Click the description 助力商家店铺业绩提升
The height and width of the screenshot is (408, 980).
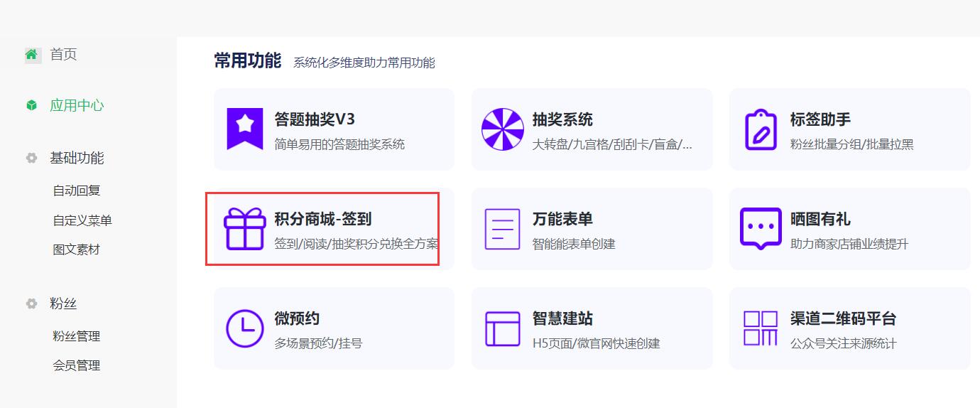(x=849, y=244)
